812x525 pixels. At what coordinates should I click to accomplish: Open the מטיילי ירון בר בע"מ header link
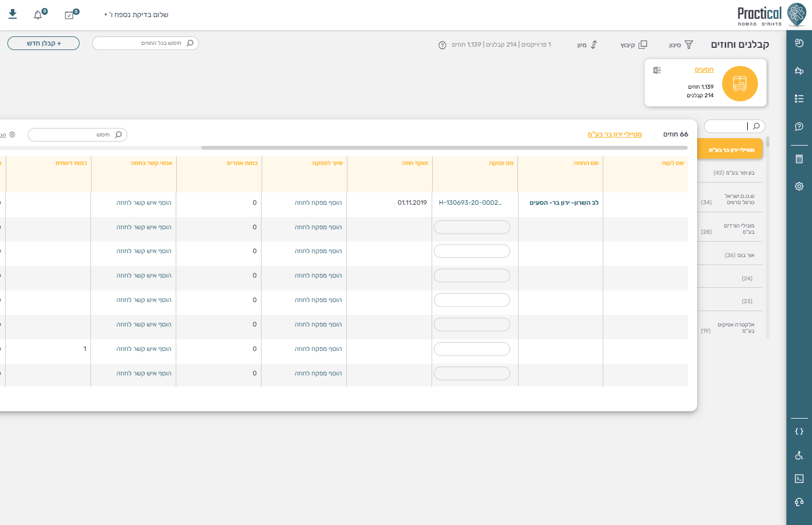(x=615, y=134)
